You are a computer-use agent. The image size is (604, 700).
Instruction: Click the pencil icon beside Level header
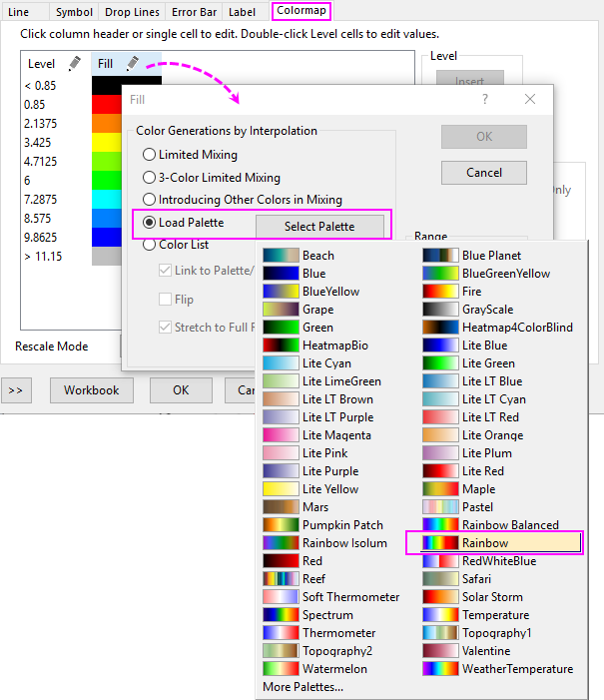(75, 63)
